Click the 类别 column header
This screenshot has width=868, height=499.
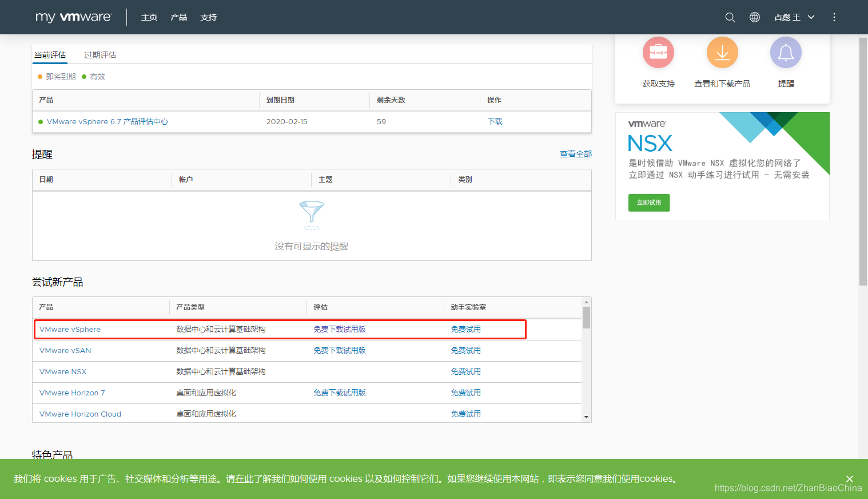tap(465, 180)
